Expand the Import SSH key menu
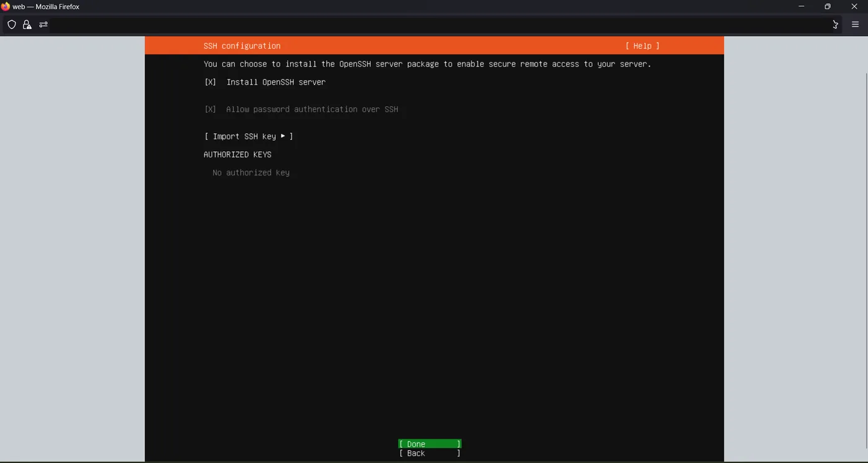 tap(249, 136)
